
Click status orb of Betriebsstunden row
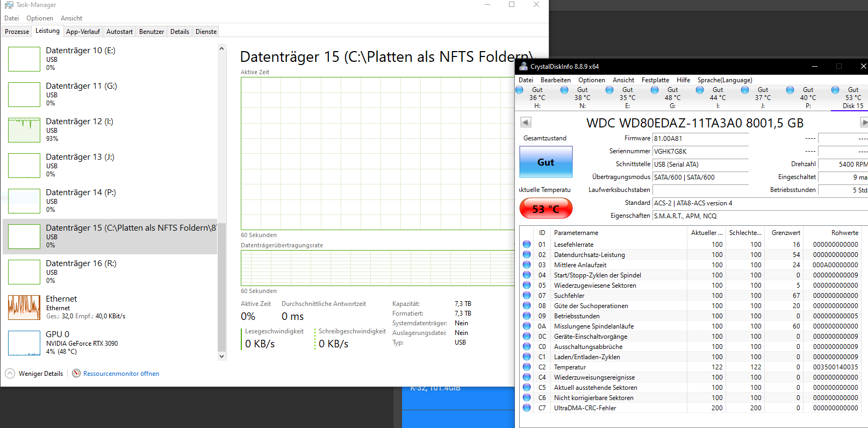pyautogui.click(x=527, y=316)
